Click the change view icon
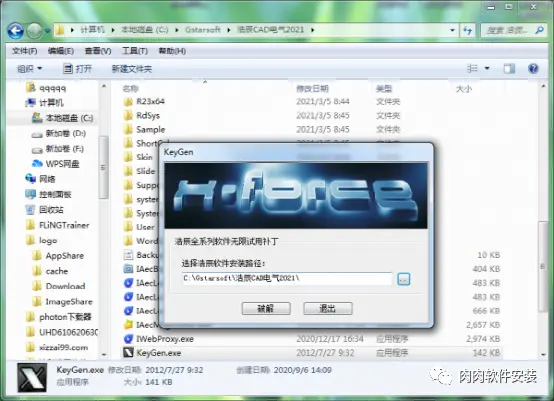This screenshot has width=554, height=401. click(472, 68)
